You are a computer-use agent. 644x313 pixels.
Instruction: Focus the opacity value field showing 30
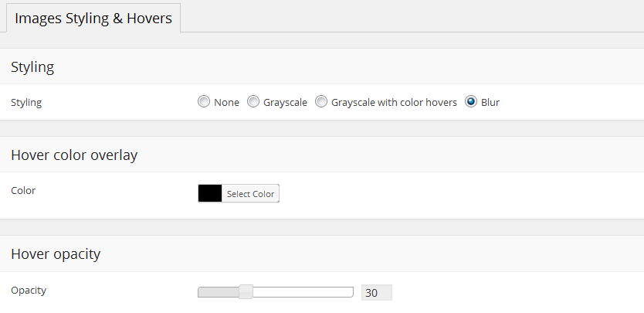tap(376, 293)
